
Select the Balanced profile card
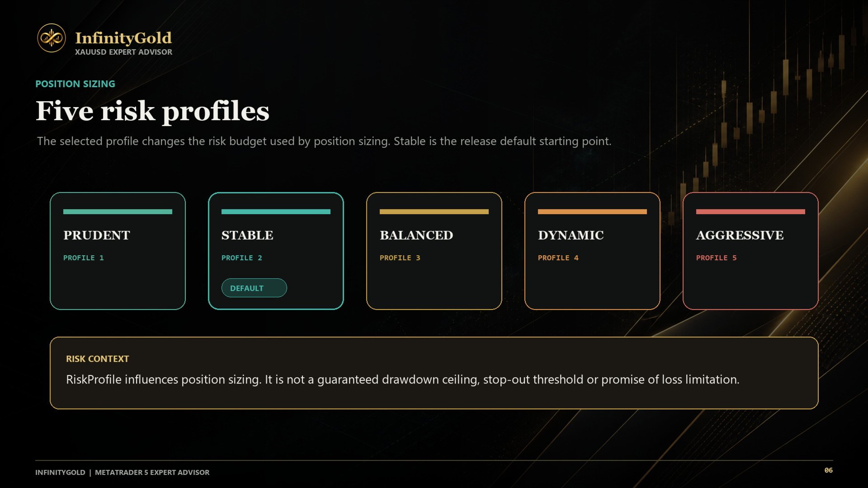coord(434,251)
